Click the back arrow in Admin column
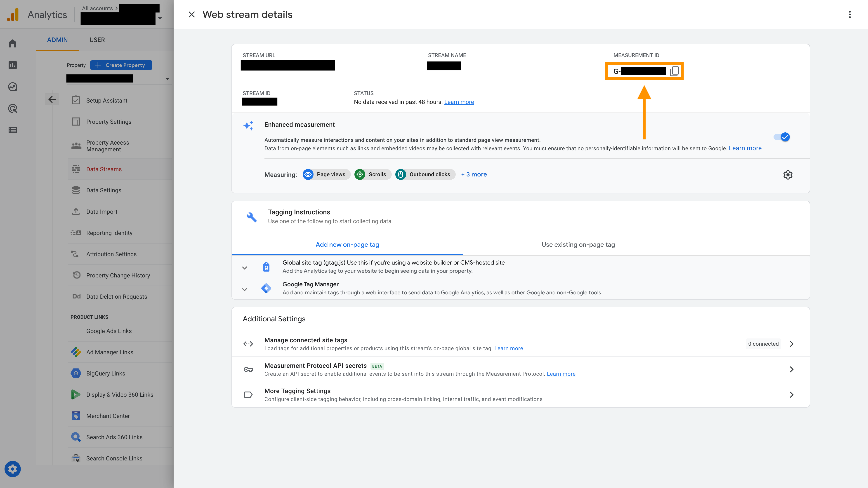Screen dimensions: 868x488 point(52,99)
